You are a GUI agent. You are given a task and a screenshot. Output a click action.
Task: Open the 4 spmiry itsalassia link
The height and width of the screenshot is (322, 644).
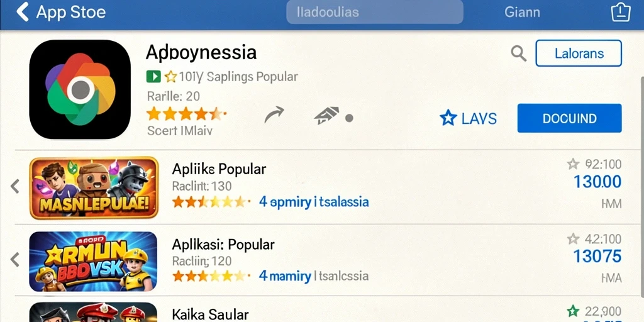[314, 202]
